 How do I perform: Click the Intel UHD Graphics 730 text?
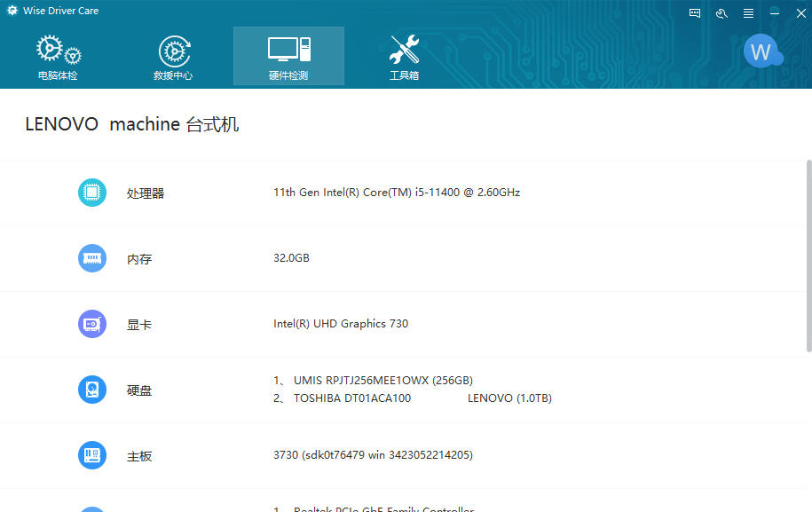(341, 324)
